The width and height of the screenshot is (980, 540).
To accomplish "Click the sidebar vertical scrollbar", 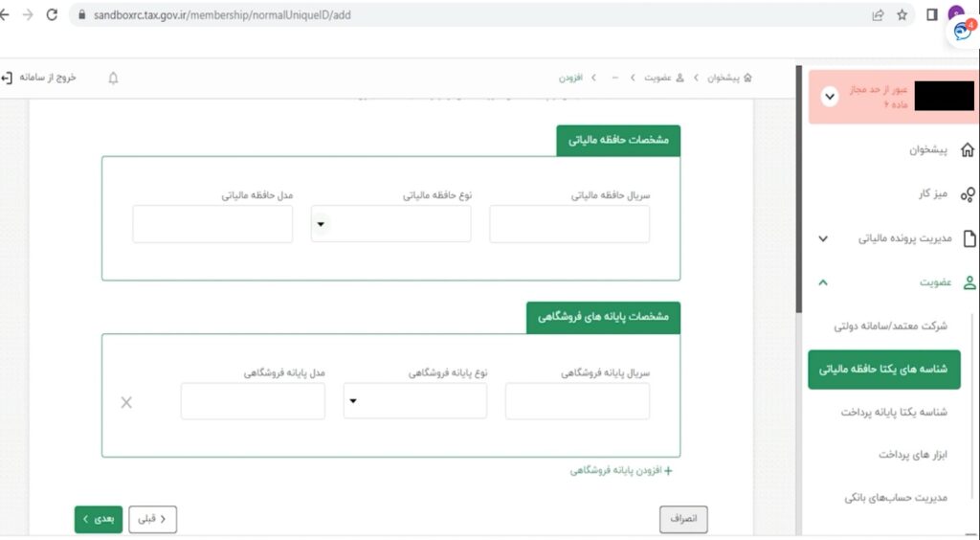I will [799, 189].
